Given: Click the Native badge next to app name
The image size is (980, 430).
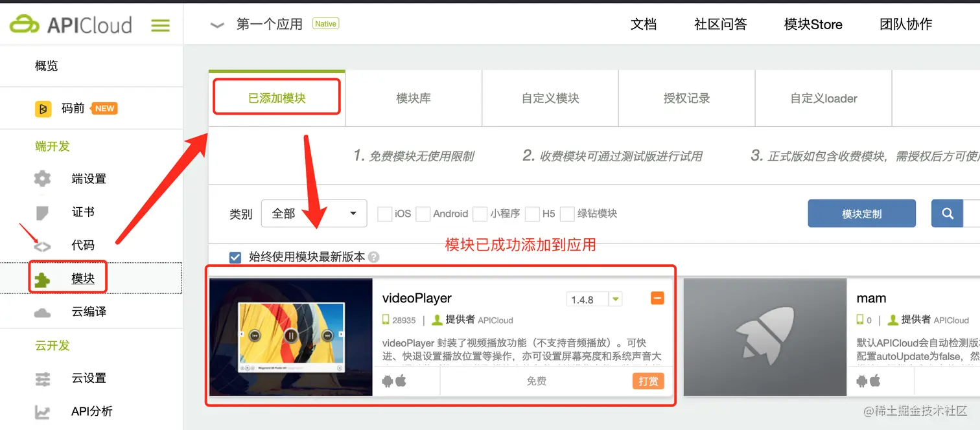Looking at the screenshot, I should [x=325, y=24].
